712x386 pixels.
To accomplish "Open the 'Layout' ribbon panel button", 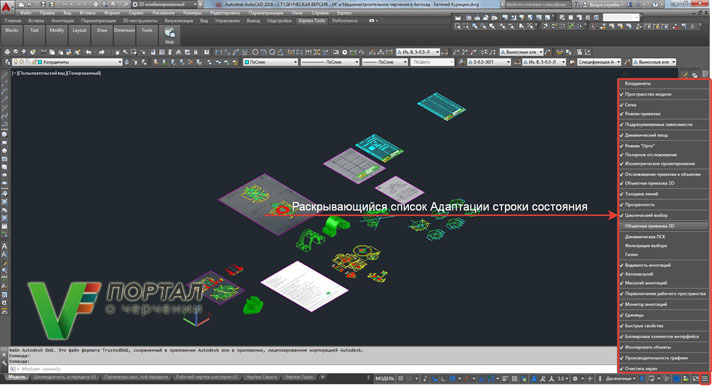I will click(79, 35).
